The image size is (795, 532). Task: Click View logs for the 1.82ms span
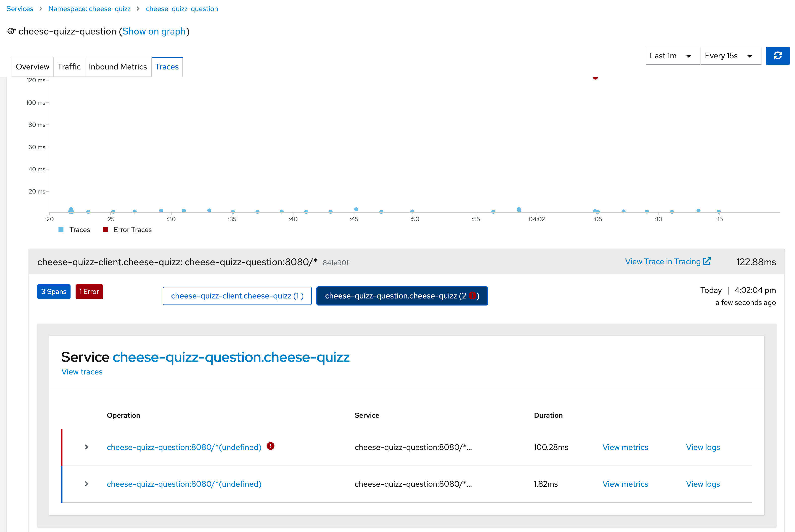(703, 484)
